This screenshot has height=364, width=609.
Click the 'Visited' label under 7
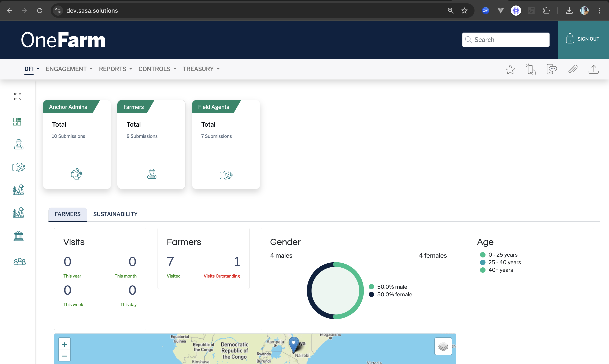point(173,276)
